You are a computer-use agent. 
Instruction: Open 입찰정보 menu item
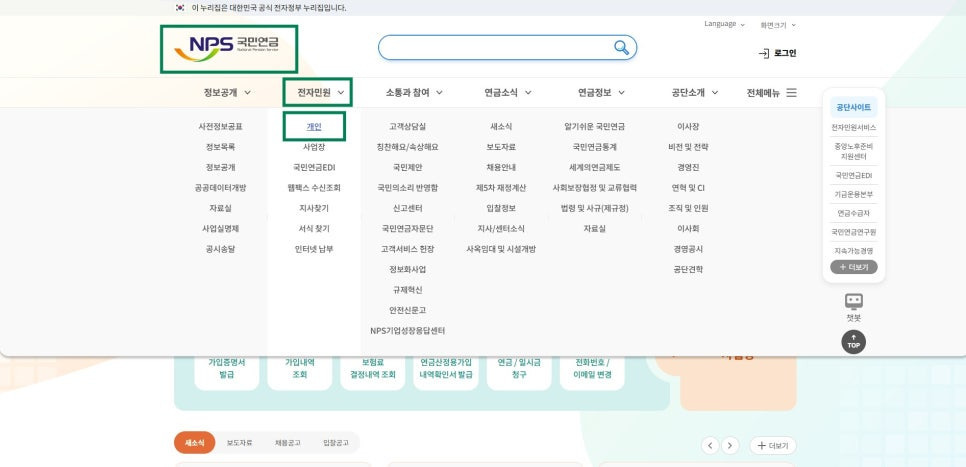501,208
